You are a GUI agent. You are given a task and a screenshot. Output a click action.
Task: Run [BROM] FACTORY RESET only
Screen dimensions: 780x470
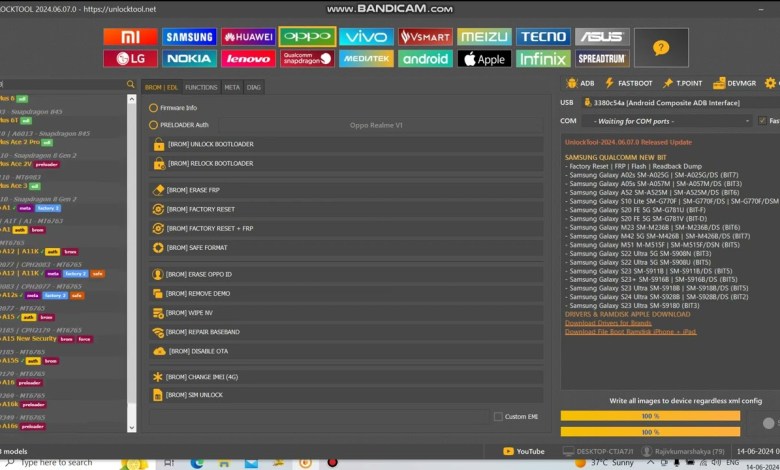click(346, 209)
